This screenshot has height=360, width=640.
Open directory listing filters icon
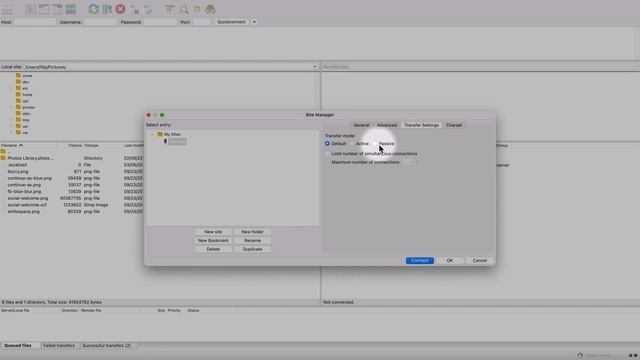point(170,9)
